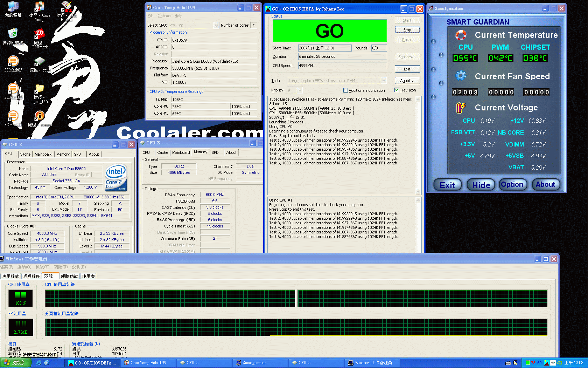Switch to Mainboard tab in left CPU-Z
This screenshot has width=588, height=368.
43,154
